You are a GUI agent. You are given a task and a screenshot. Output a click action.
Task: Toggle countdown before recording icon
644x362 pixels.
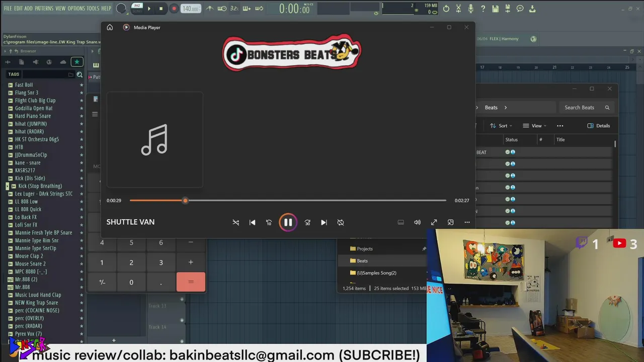(x=234, y=9)
